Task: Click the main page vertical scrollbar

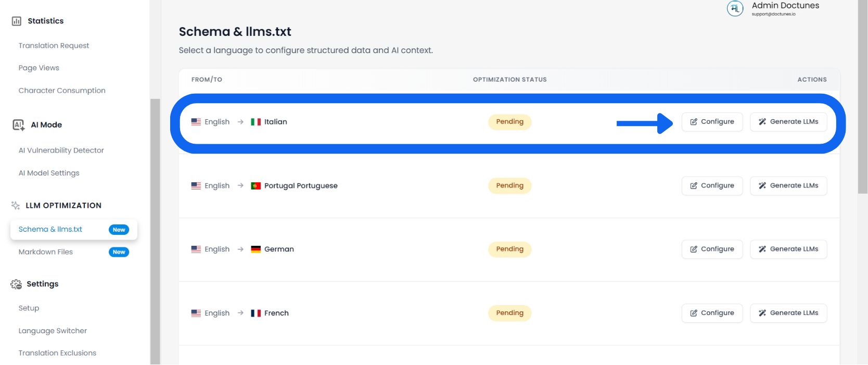Action: coord(862,97)
